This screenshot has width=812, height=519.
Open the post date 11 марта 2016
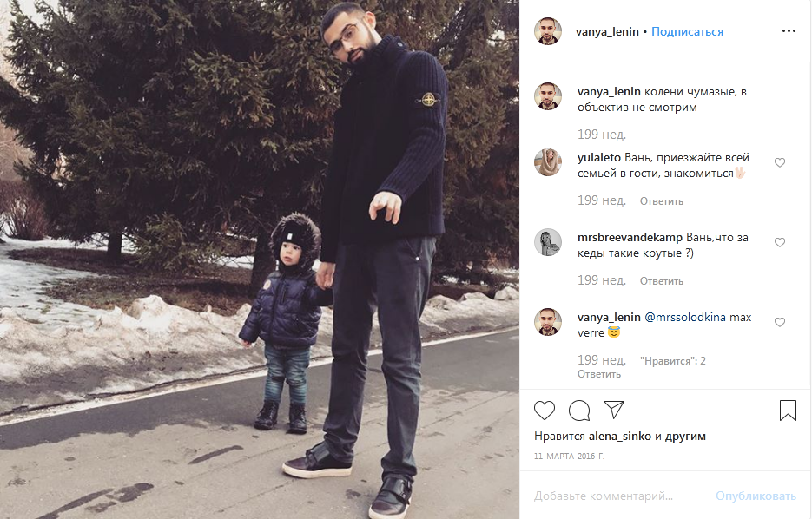click(569, 456)
